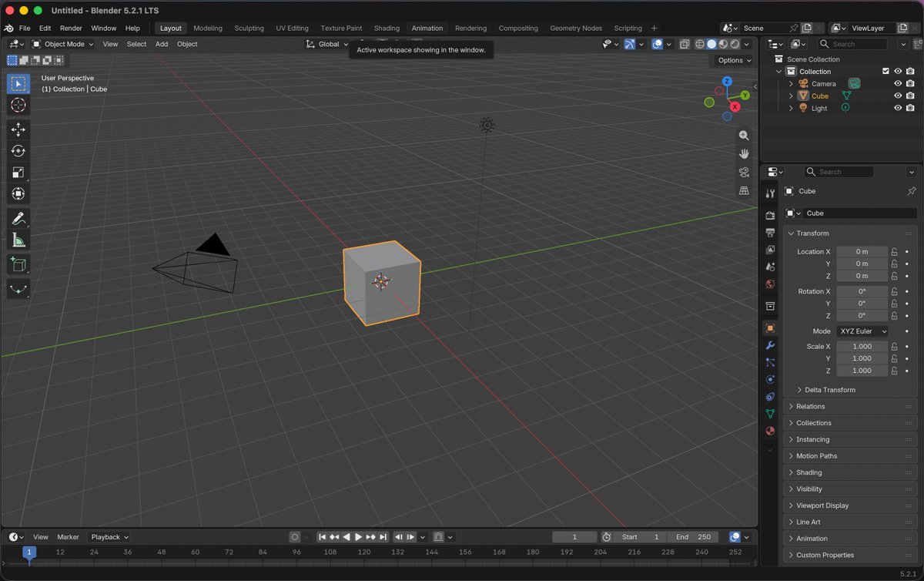Open the World properties tab icon

click(770, 284)
